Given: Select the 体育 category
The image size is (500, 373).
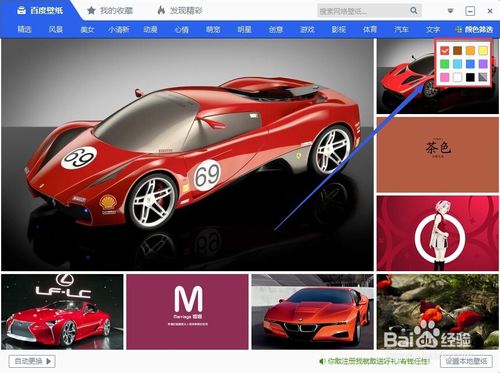Looking at the screenshot, I should (x=370, y=29).
